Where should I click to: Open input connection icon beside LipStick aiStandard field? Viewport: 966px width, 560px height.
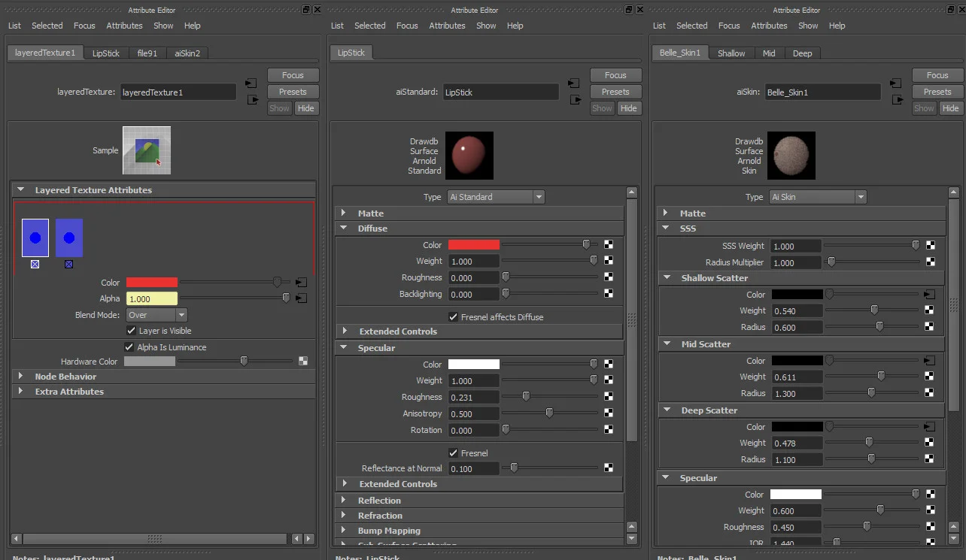tap(574, 83)
